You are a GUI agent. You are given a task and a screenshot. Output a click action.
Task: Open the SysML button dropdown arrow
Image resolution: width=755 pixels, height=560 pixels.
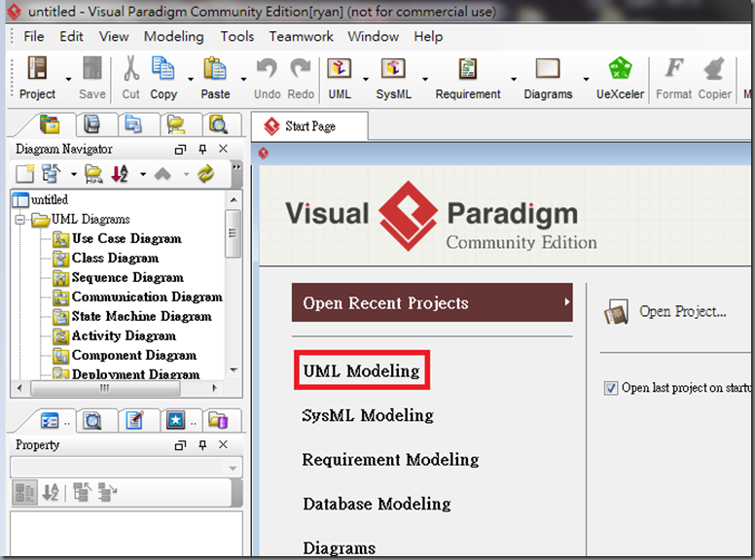click(x=425, y=79)
